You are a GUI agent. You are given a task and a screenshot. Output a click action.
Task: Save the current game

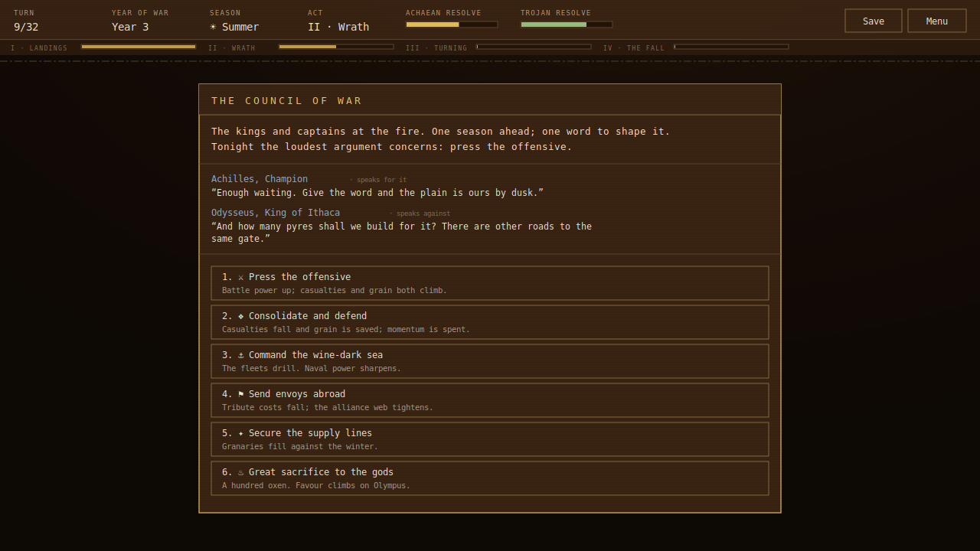click(874, 21)
